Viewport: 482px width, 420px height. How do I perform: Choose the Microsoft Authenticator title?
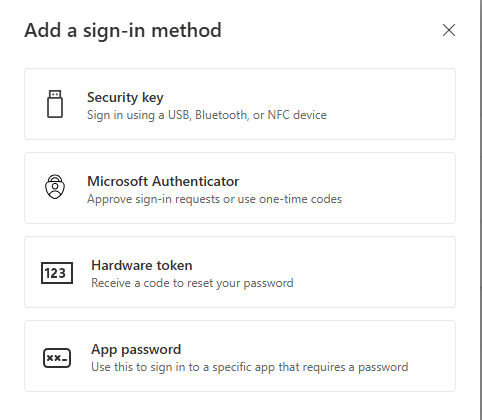click(x=163, y=181)
